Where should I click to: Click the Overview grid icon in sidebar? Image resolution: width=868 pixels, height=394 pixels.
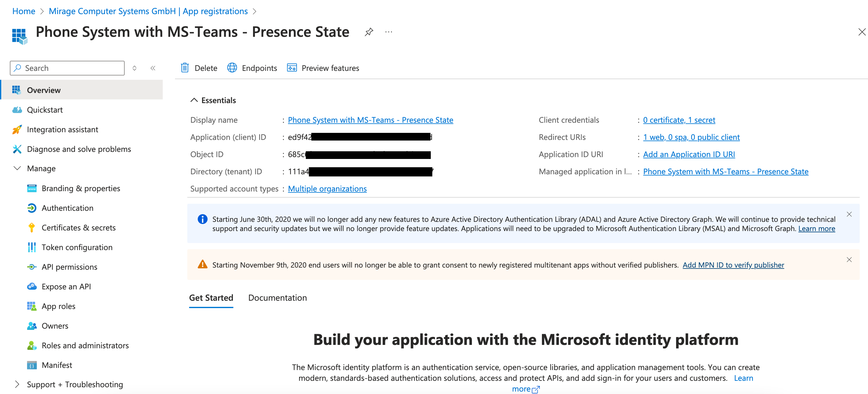pyautogui.click(x=17, y=90)
